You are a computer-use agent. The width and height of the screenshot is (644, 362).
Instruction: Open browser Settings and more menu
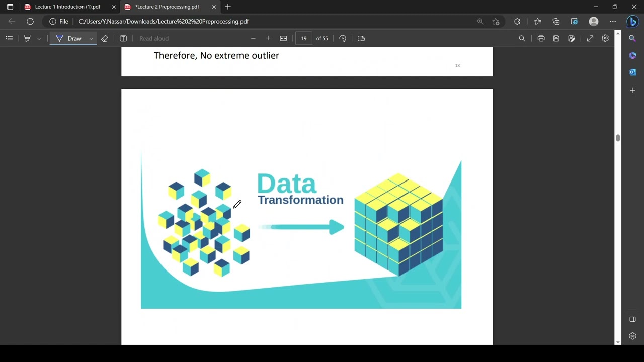[x=613, y=22]
